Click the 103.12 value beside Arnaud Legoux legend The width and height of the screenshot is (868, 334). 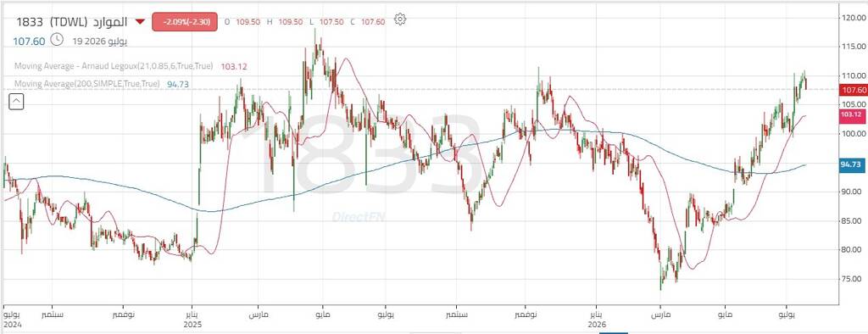tap(234, 66)
